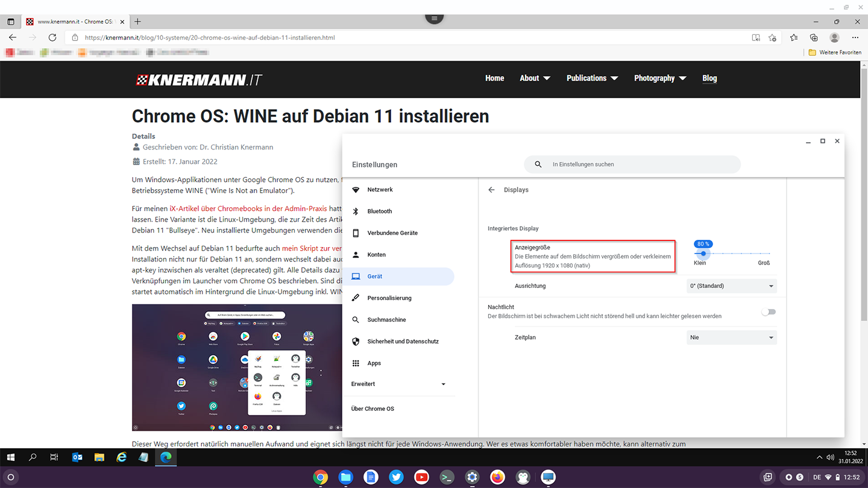
Task: Open the Ausrichtung dropdown showing 0° (Standard)
Action: (x=732, y=286)
